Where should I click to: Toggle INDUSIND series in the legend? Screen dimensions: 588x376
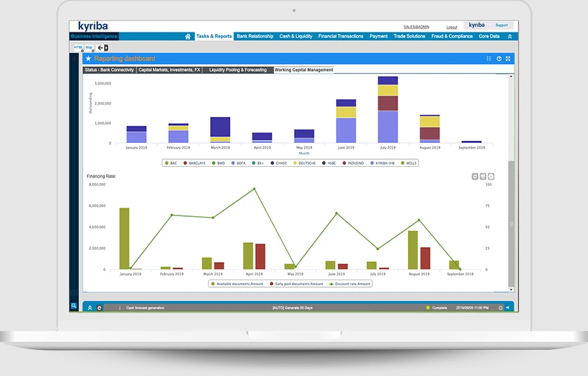pyautogui.click(x=353, y=163)
